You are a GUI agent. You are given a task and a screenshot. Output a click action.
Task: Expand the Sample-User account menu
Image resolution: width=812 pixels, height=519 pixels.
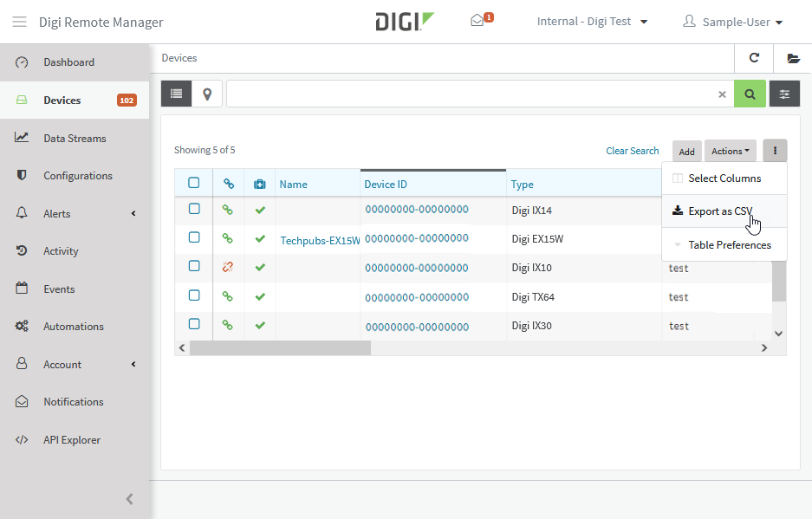coord(733,22)
